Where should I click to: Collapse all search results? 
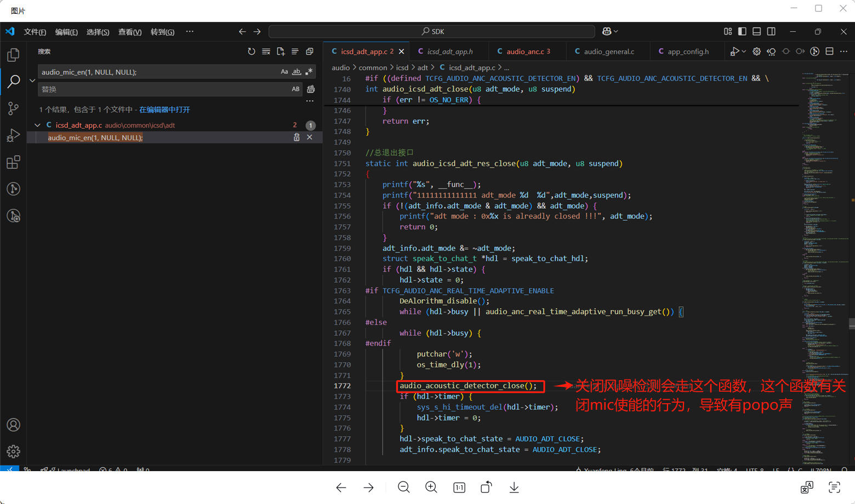pos(310,51)
